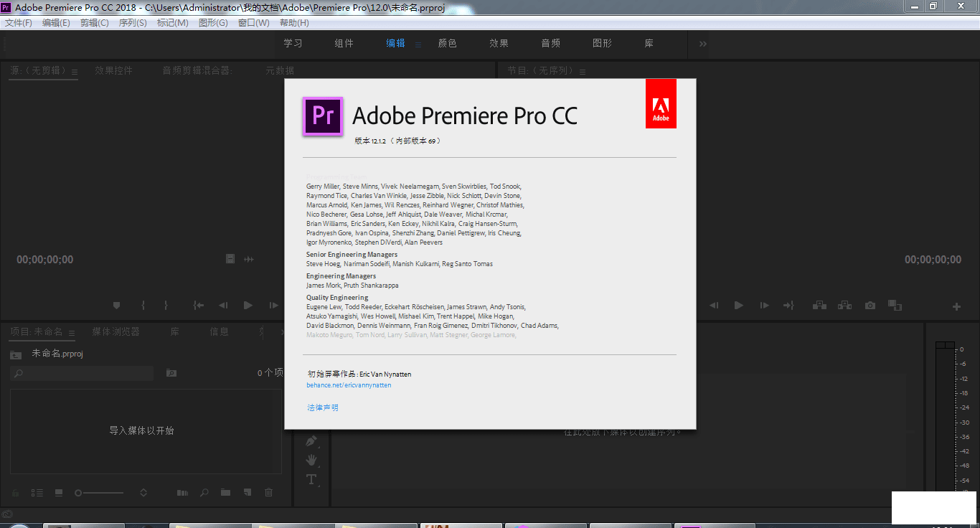This screenshot has height=528, width=980.
Task: Toggle Comparison View in Program monitor
Action: 895,305
